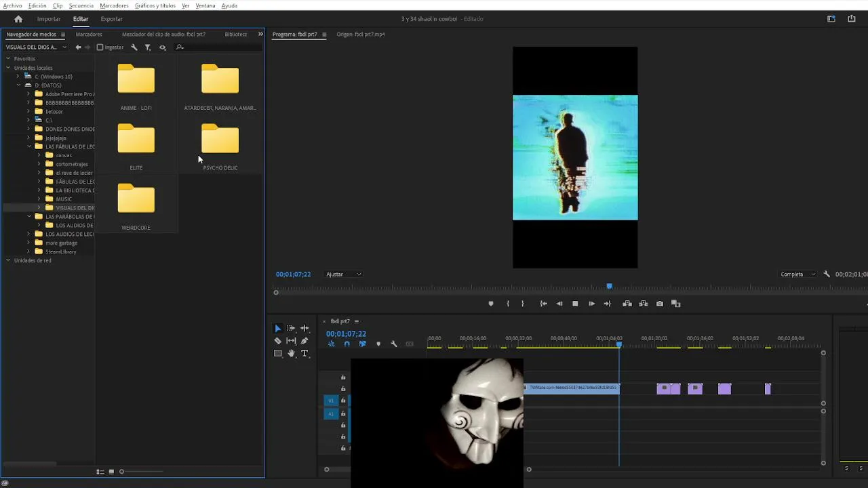
Task: Select the Ripple Edit tool
Action: [304, 328]
